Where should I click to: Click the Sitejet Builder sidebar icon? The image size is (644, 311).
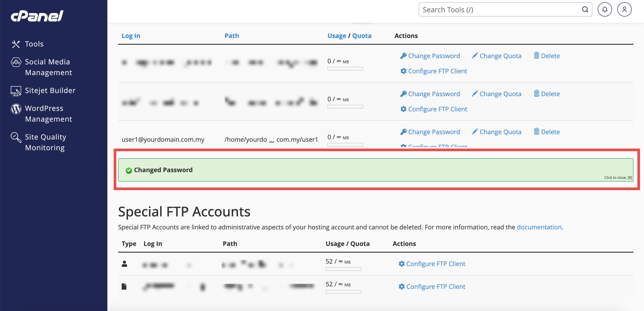16,91
